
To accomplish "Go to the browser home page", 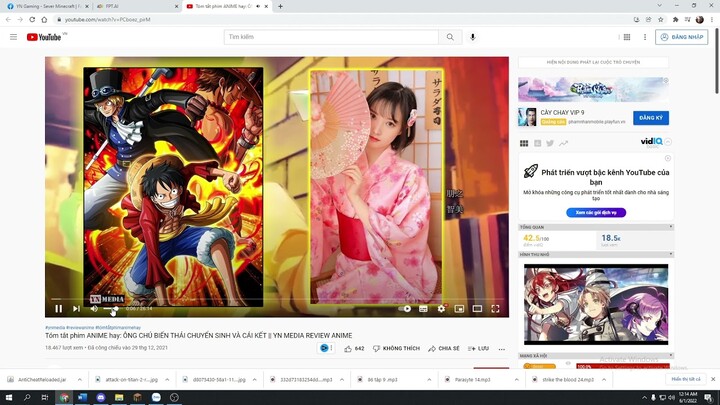I will [x=44, y=19].
